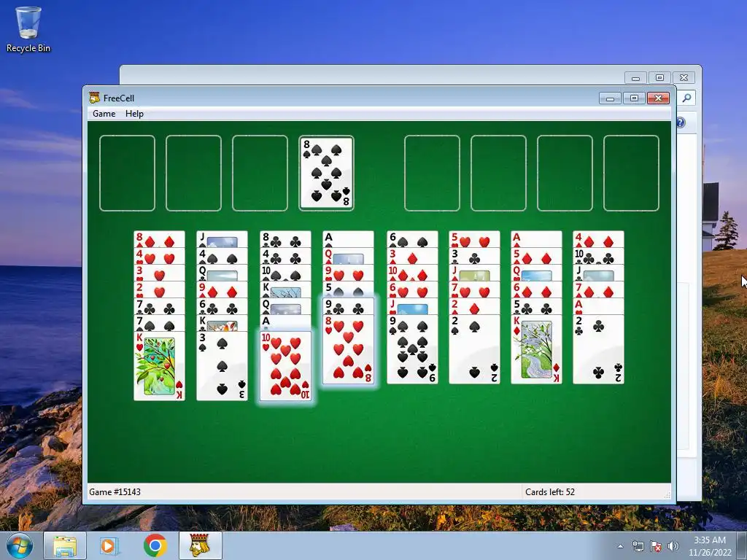The width and height of the screenshot is (747, 560).
Task: Click the Ace of hearts card
Action: point(598,306)
